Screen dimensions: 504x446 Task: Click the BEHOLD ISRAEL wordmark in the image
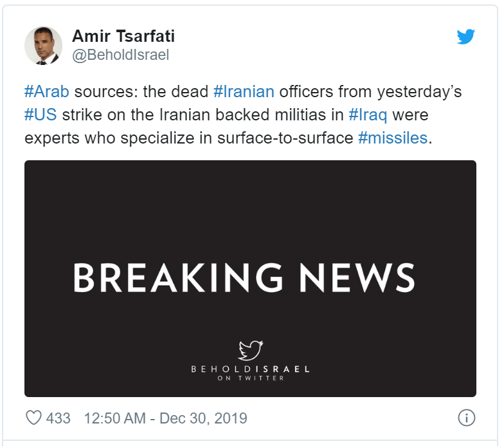250,369
